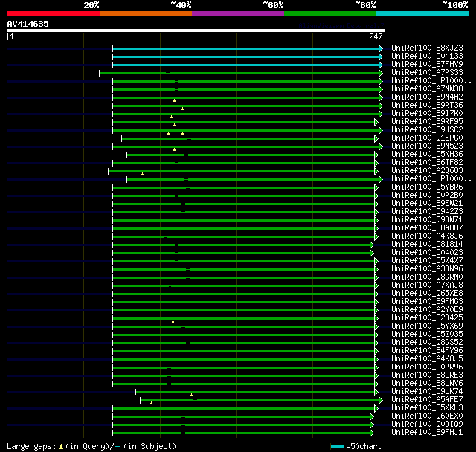Select the UniRef100_B8A887 label
Image resolution: width=476 pixels, height=452 pixels.
[427, 228]
